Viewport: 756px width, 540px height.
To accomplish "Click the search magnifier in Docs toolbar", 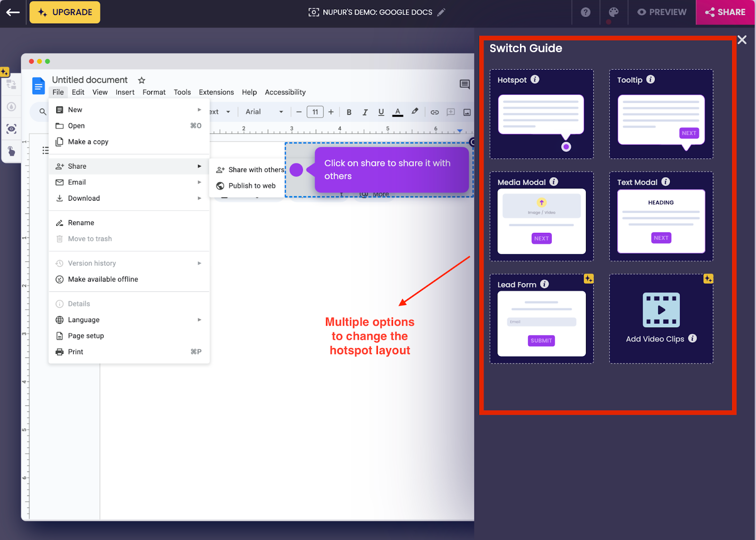I will click(x=43, y=112).
